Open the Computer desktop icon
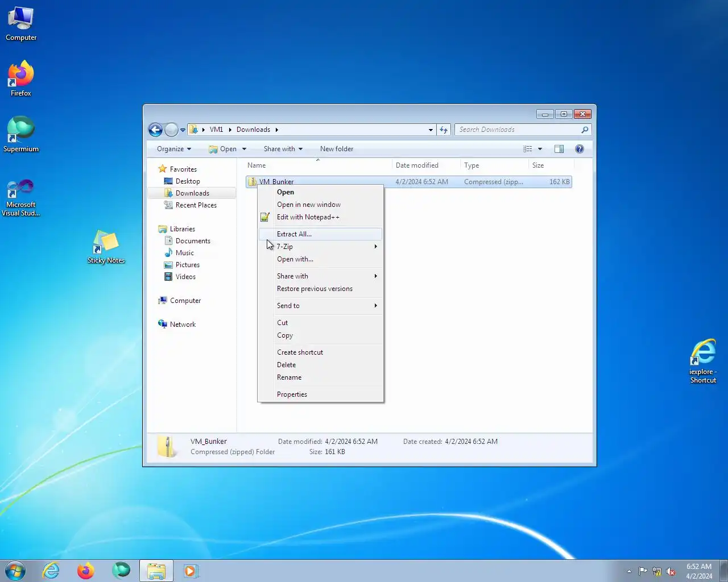This screenshot has height=582, width=728. (x=21, y=24)
